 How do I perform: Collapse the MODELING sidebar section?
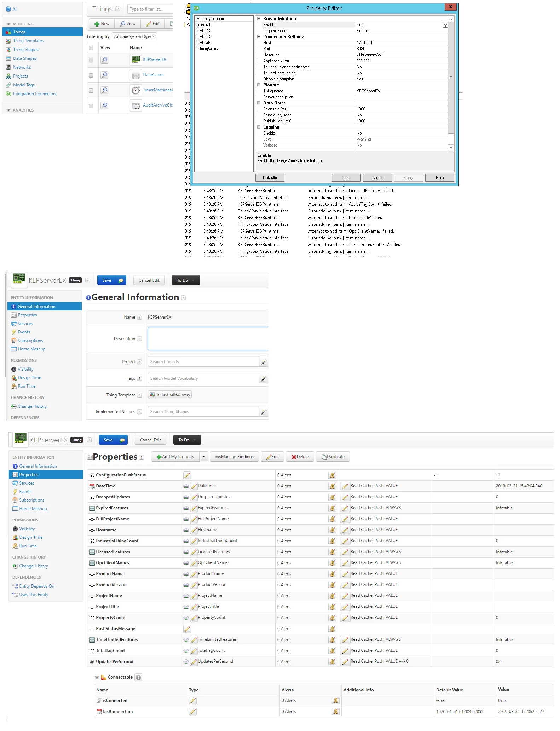click(x=8, y=24)
